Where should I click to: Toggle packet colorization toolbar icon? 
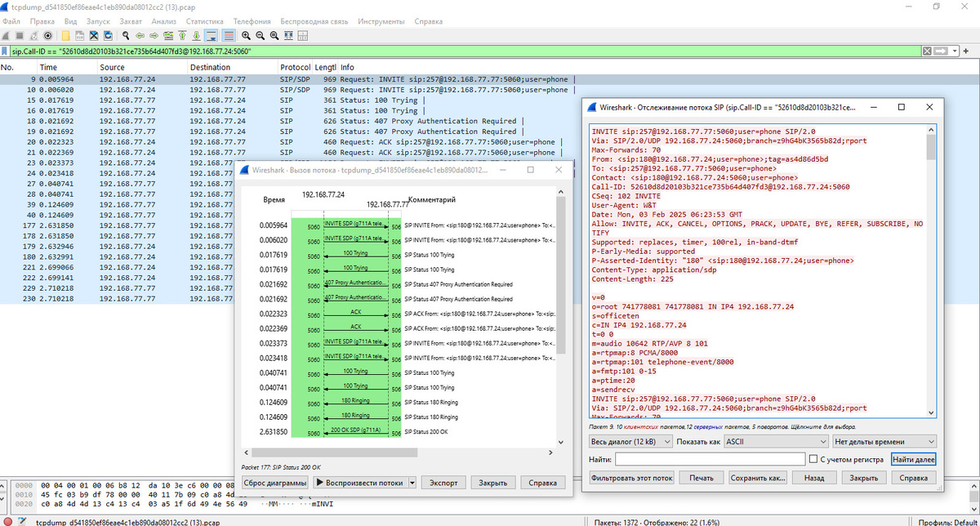(228, 36)
